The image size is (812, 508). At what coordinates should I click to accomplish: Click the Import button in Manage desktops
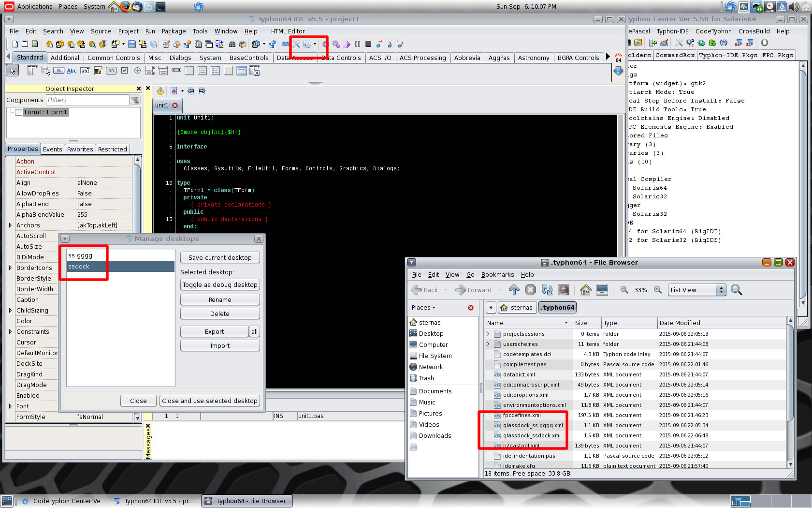pos(220,345)
